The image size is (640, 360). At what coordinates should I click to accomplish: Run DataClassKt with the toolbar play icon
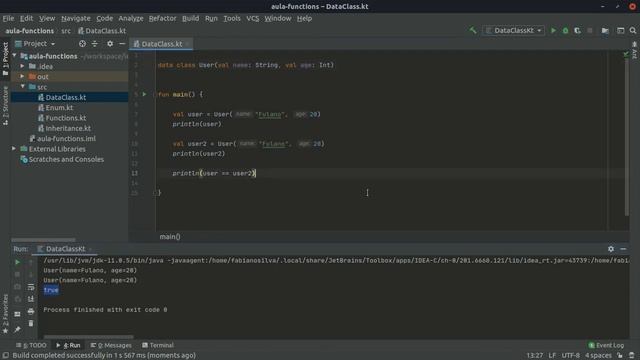[553, 30]
